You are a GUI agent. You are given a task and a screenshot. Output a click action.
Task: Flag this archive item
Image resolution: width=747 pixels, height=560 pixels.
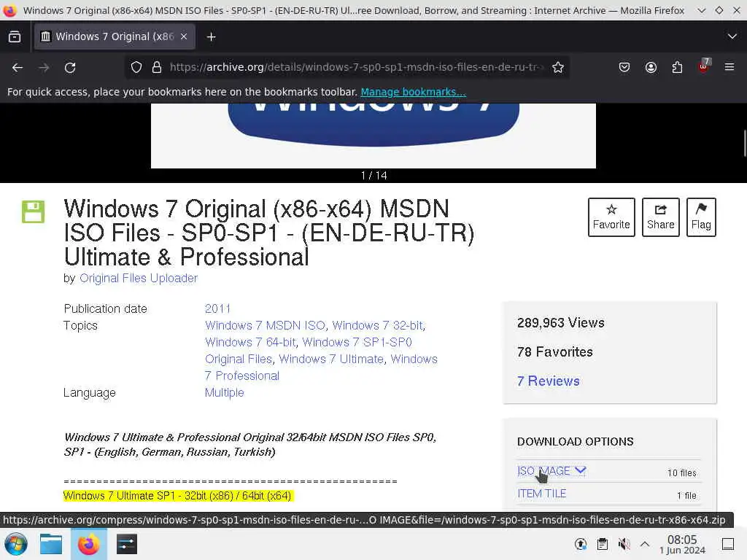coord(701,217)
